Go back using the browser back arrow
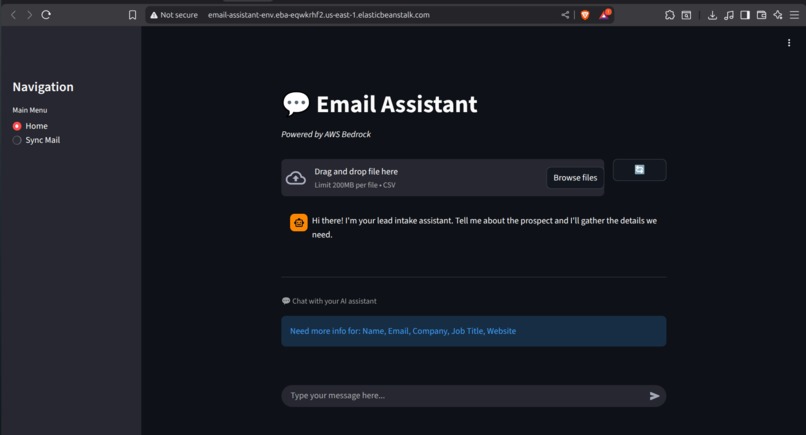Viewport: 806px width, 435px height. [13, 15]
